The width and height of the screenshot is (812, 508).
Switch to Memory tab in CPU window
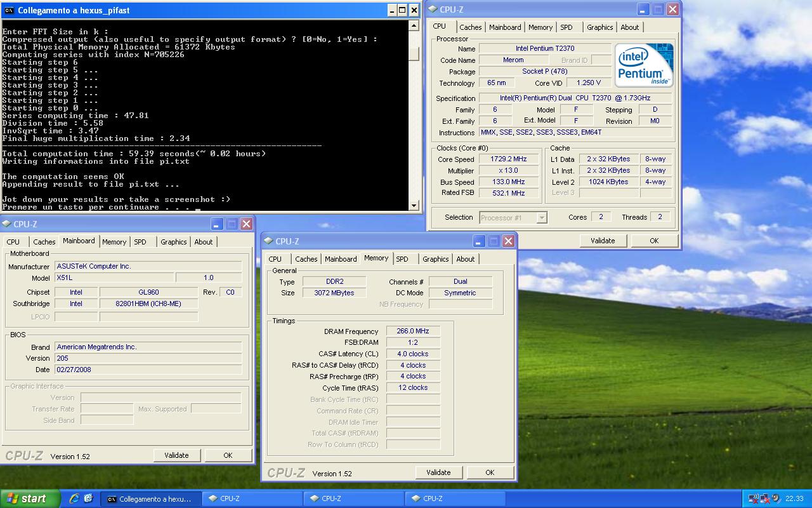540,27
